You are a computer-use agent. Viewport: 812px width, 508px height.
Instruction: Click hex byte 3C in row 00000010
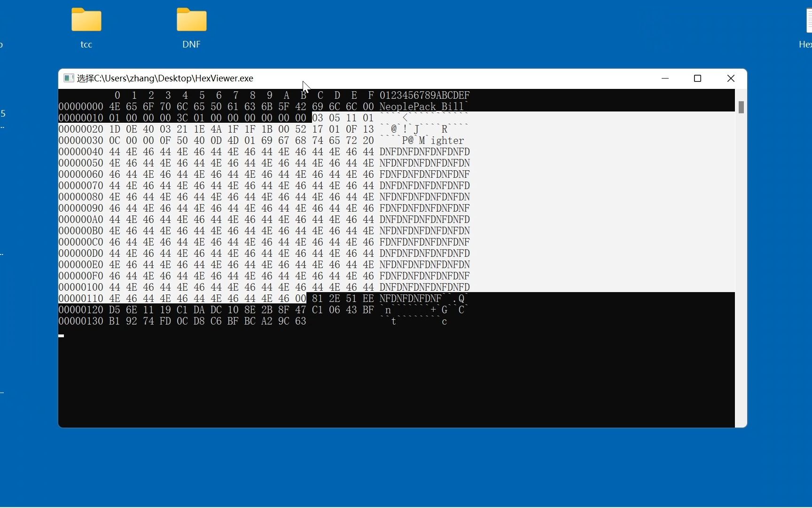[182, 118]
